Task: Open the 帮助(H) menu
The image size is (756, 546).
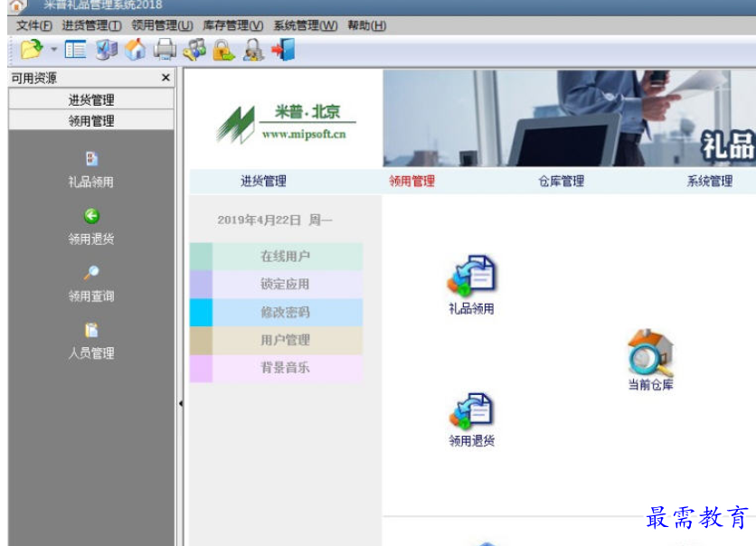Action: [367, 25]
